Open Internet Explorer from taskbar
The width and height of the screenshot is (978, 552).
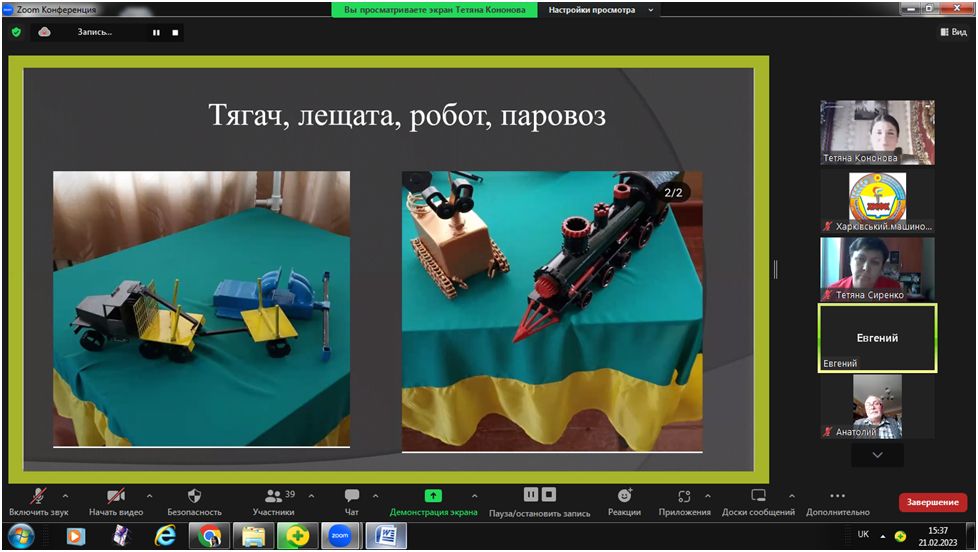click(165, 536)
